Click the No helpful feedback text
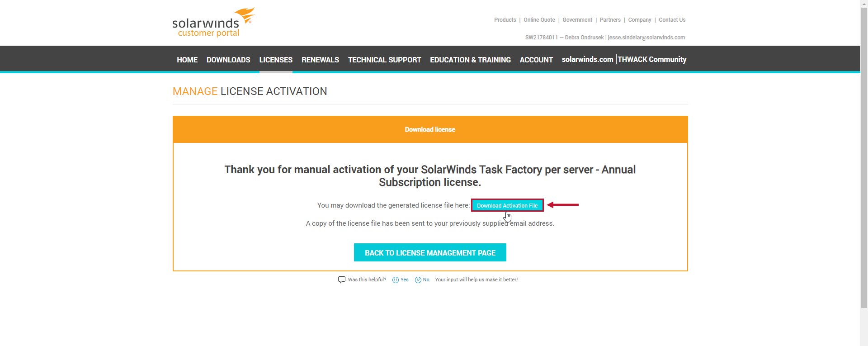868x346 pixels. tap(426, 280)
